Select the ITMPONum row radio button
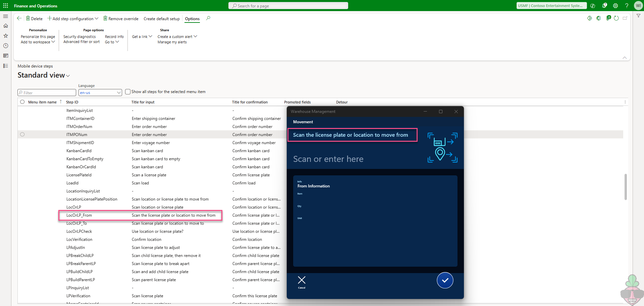 tap(22, 135)
